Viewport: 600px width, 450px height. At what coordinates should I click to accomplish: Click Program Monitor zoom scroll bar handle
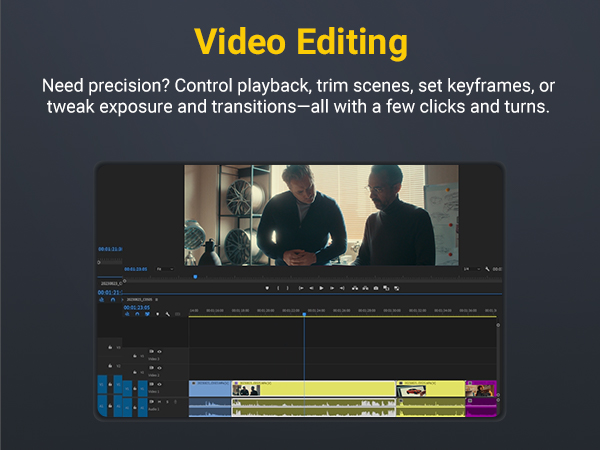pos(125,281)
